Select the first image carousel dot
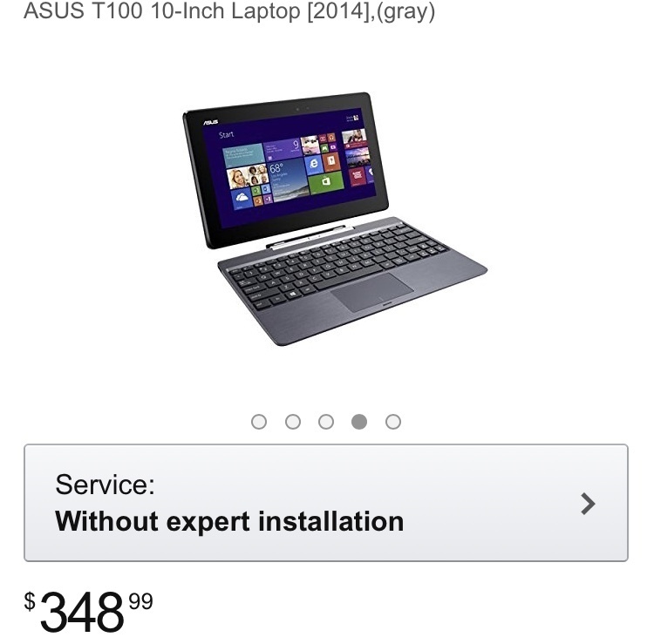The image size is (654, 644). pyautogui.click(x=259, y=422)
